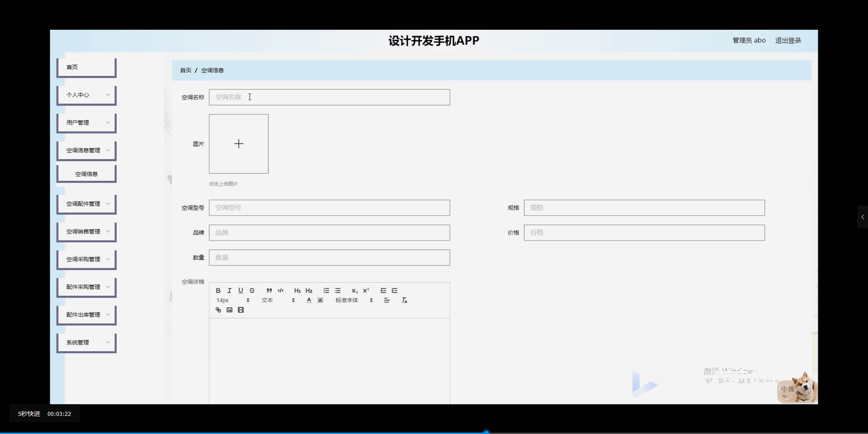
Task: Click the insert link icon
Action: pos(218,310)
